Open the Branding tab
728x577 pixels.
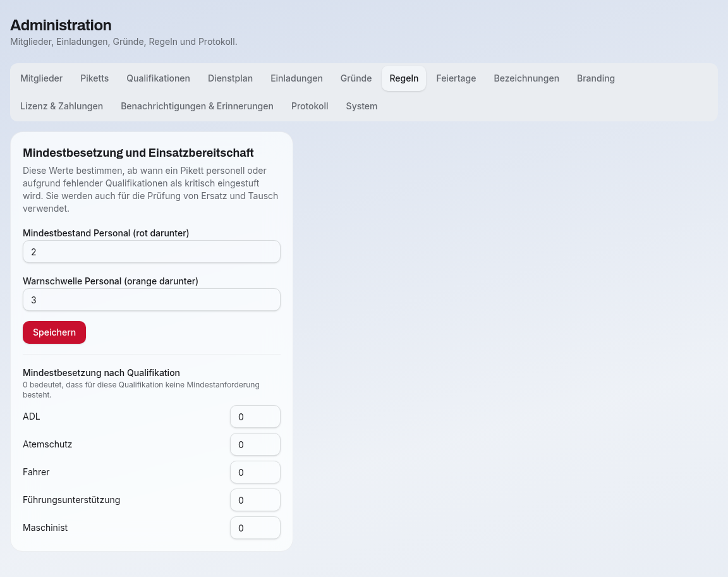pos(596,78)
